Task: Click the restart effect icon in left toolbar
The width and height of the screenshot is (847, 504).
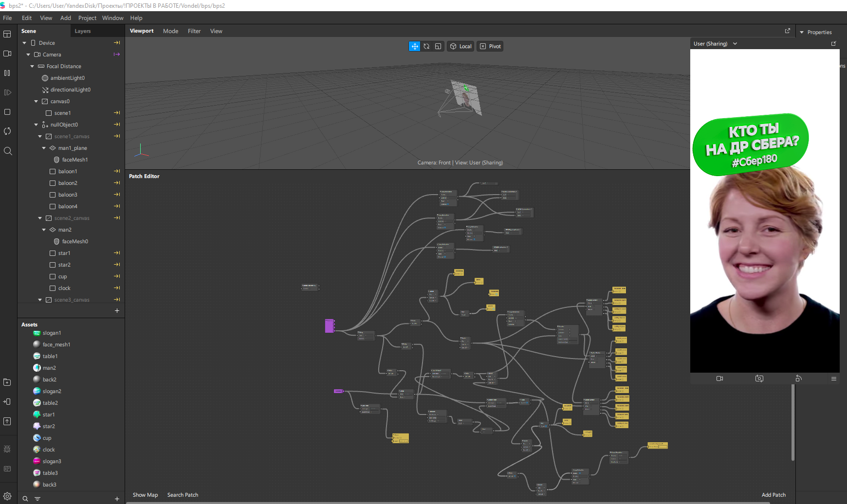Action: point(7,131)
